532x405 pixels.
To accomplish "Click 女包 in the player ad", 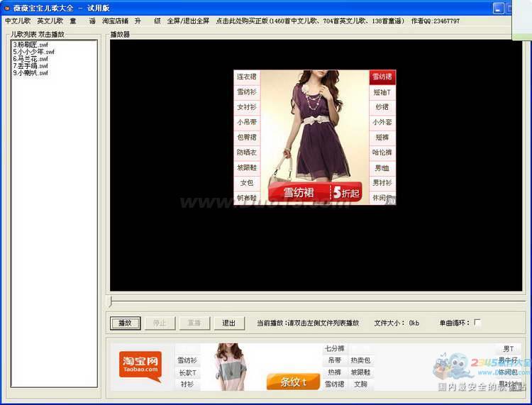I will [247, 183].
